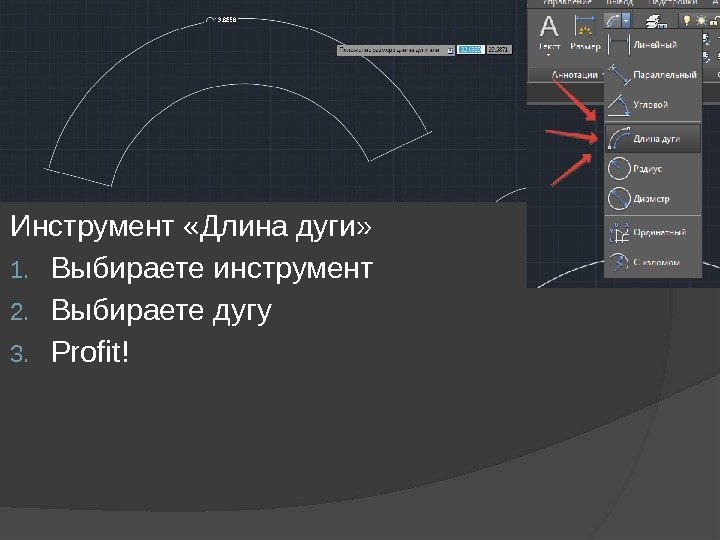The image size is (720, 540).
Task: Click the highlighted dynamic input value field
Action: [470, 49]
